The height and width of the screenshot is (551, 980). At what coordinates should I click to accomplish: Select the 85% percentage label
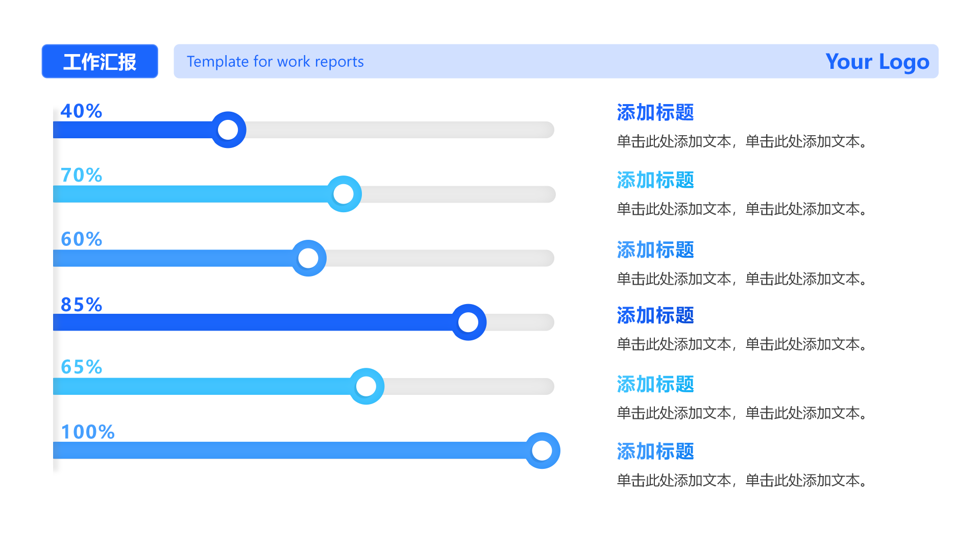81,305
